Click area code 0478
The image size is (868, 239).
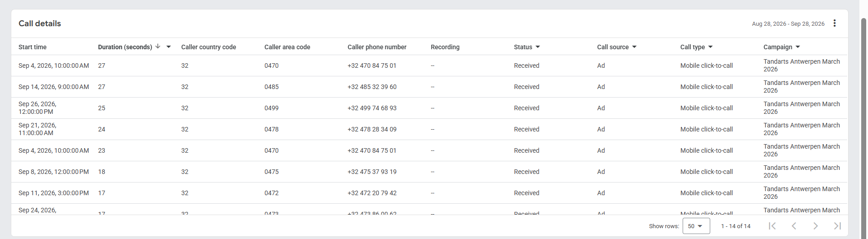click(272, 129)
